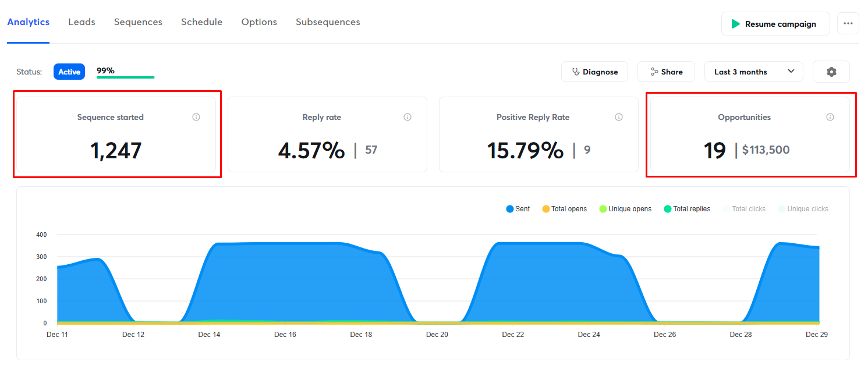
Task: Click the 99% progress bar
Action: coord(125,74)
